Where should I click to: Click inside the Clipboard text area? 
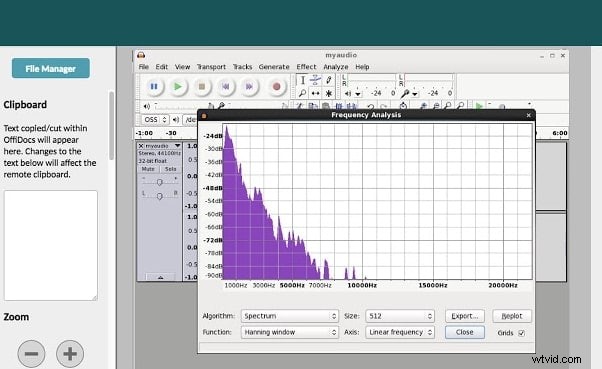[x=51, y=245]
